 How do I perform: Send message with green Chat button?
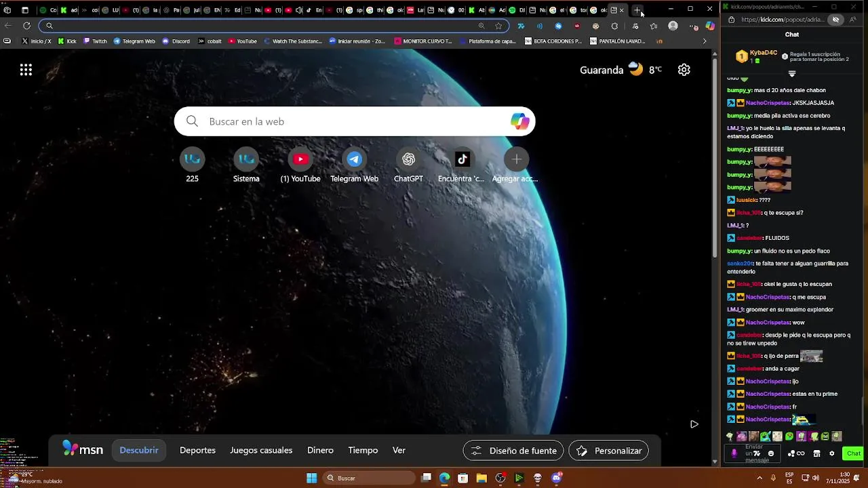click(x=853, y=453)
